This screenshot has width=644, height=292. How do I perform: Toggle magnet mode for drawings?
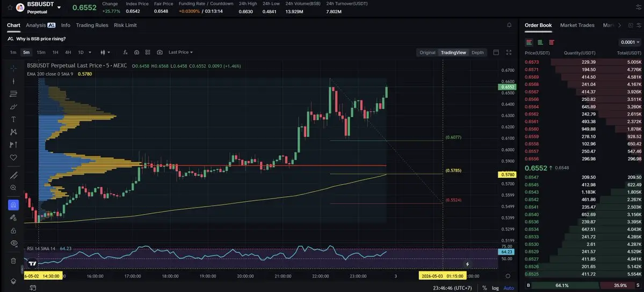(x=13, y=205)
